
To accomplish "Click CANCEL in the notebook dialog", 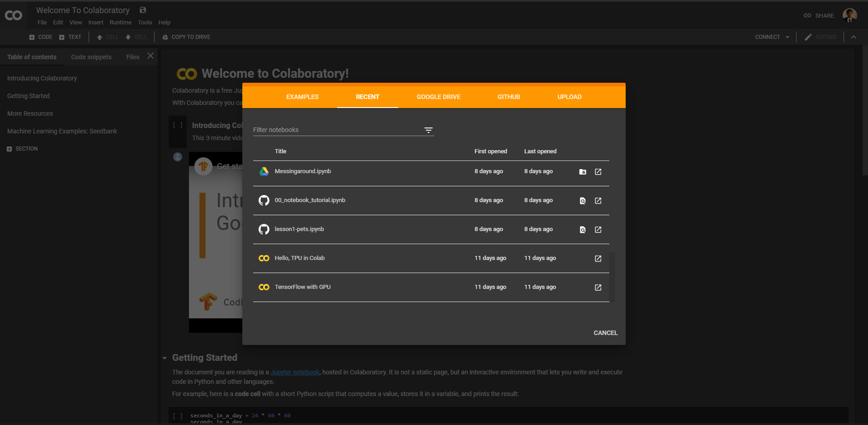I will click(x=606, y=333).
